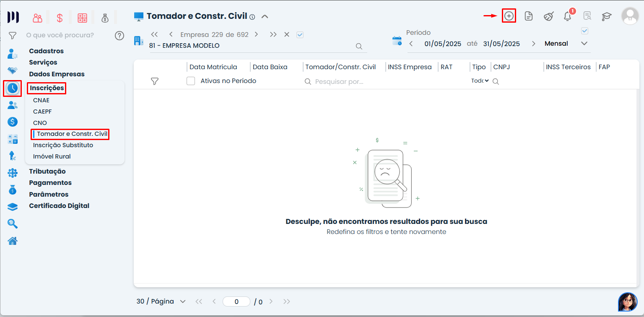This screenshot has height=317, width=644.
Task: Select the blue magnifier sidebar icon
Action: pyautogui.click(x=13, y=224)
